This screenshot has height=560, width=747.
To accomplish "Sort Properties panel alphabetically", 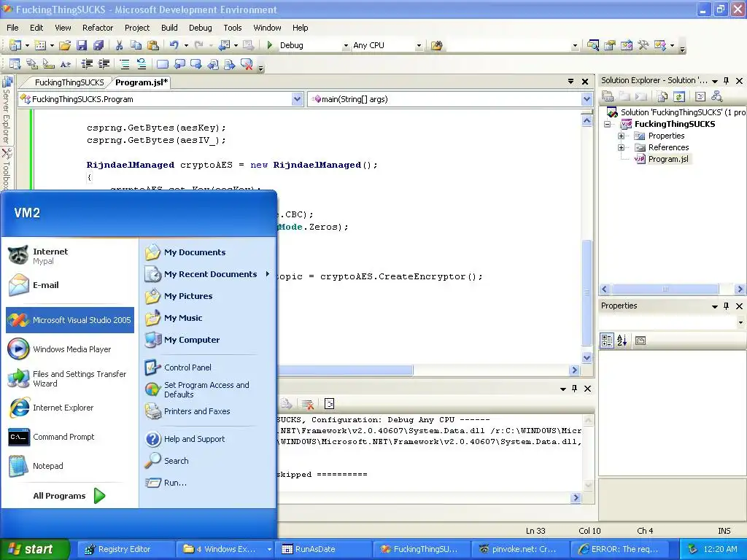I will click(x=622, y=341).
